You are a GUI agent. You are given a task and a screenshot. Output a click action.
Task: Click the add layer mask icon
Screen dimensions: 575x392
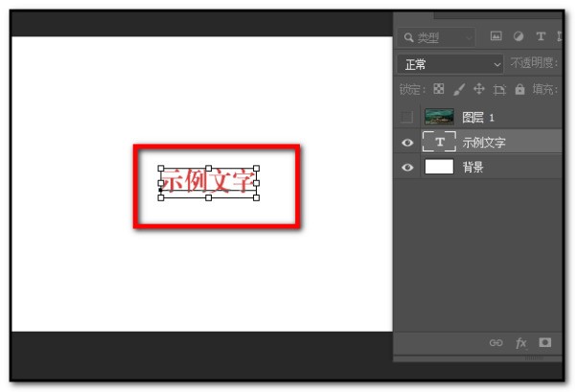tap(545, 342)
